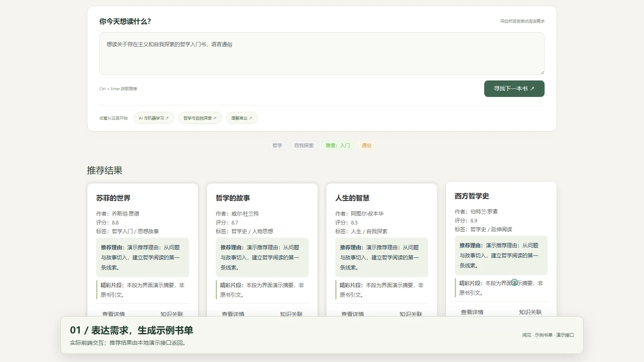The height and width of the screenshot is (362, 644).
Task: Select the AI 与机器学习 suggestion chip
Action: click(x=154, y=118)
